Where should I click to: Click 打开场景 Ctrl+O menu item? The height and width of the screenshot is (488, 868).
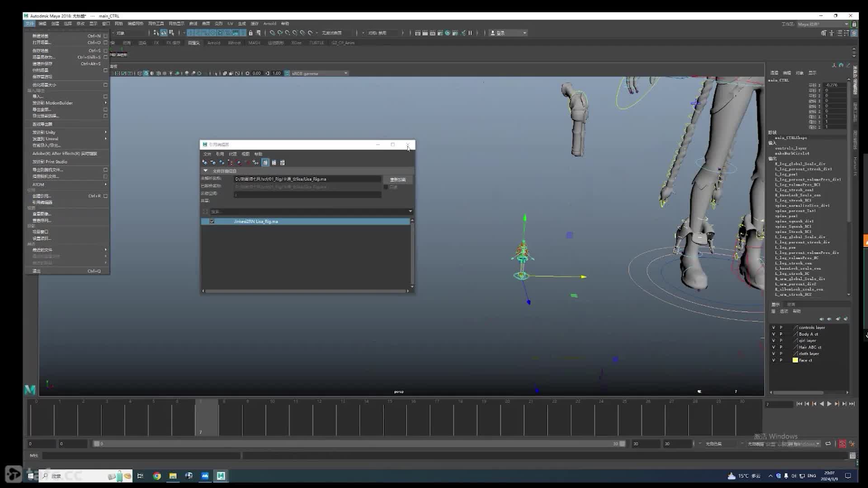point(67,42)
